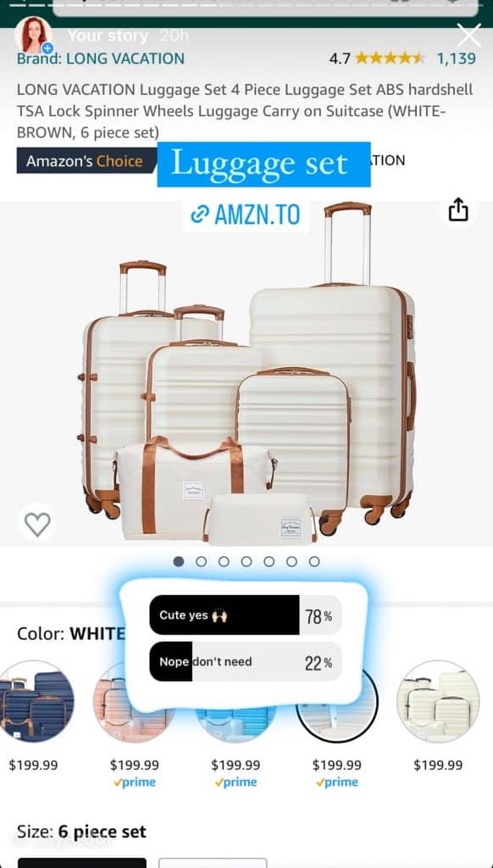Select the filled size option button

pyautogui.click(x=82, y=862)
